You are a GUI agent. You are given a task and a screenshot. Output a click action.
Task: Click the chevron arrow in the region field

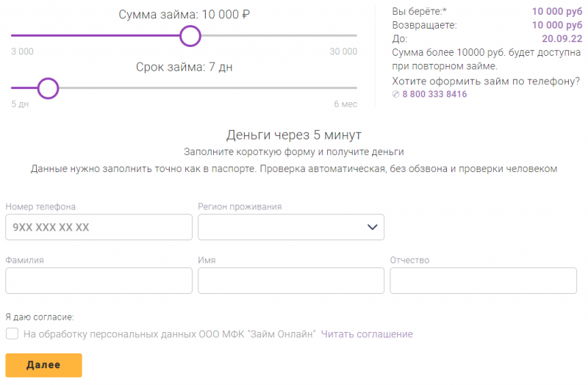point(372,227)
